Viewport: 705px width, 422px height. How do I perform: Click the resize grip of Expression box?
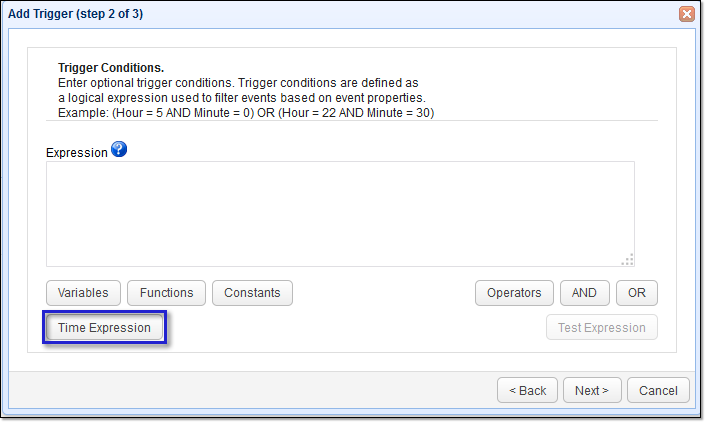pos(627,260)
